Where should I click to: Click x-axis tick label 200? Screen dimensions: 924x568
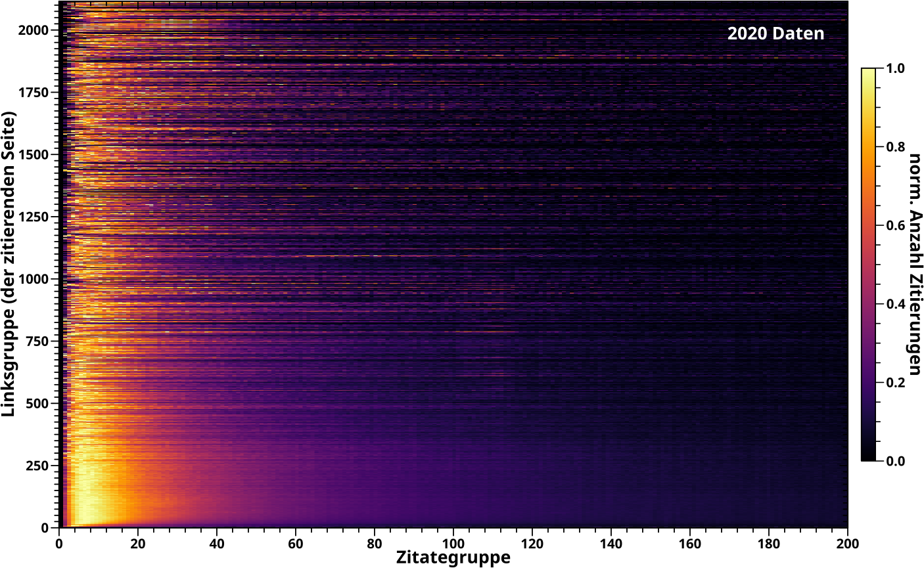[x=848, y=543]
